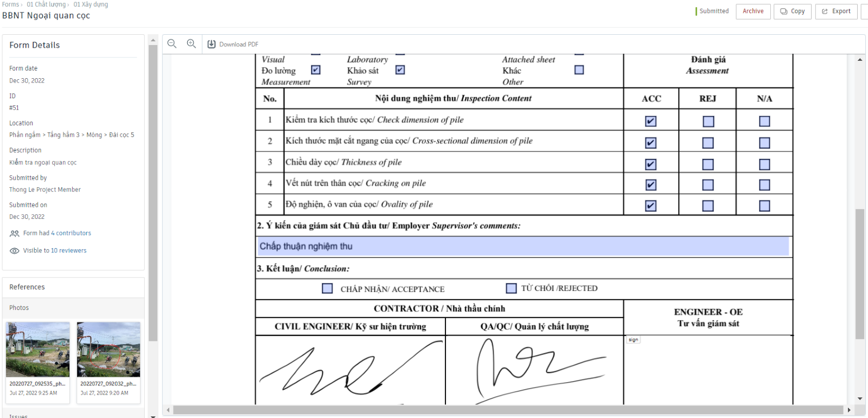The image size is (868, 418).
Task: Click PDF vertical scrollbar down arrow
Action: (860, 399)
